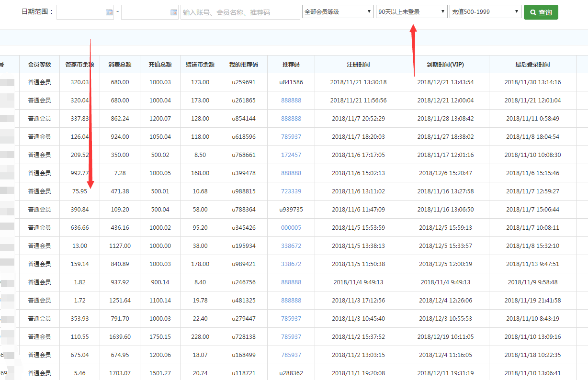The width and height of the screenshot is (588, 380).
Task: Select balance value 75.95
Action: (79, 191)
